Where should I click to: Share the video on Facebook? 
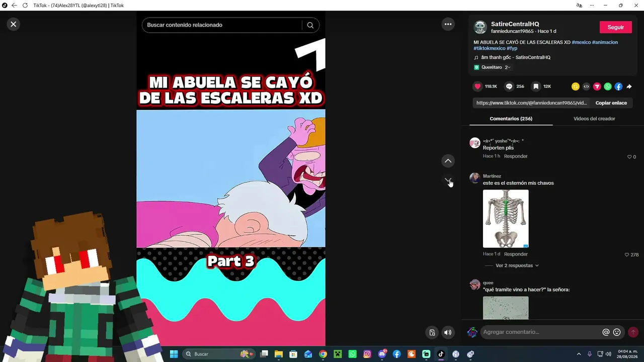pos(618,86)
